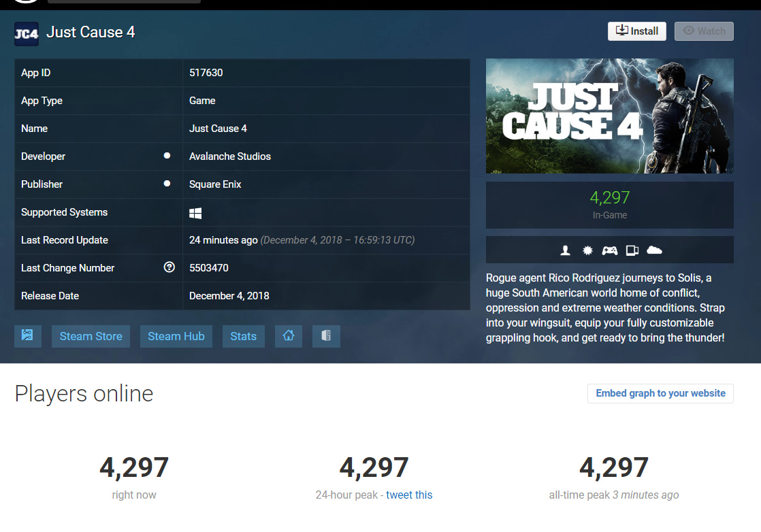Click the single-player person icon

(x=565, y=250)
